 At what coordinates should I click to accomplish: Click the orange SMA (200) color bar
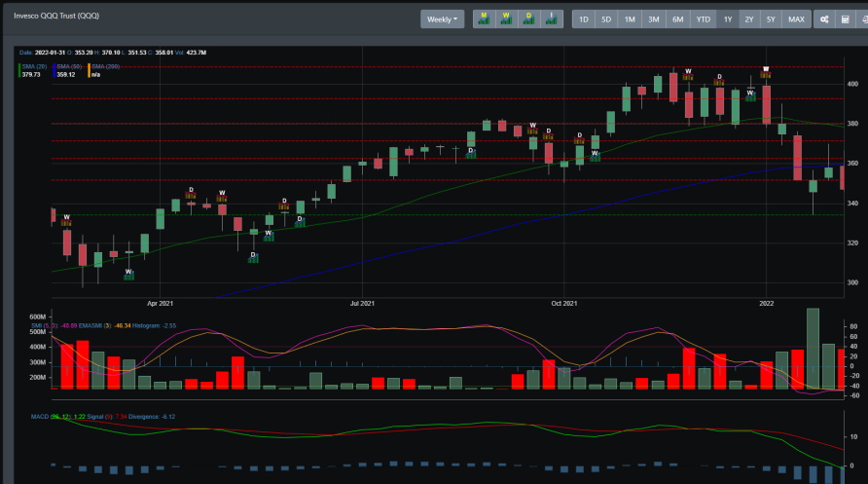[x=89, y=70]
